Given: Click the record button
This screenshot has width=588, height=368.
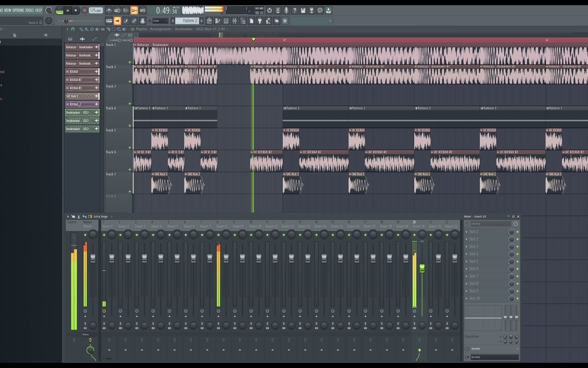Looking at the screenshot, I should pos(84,11).
